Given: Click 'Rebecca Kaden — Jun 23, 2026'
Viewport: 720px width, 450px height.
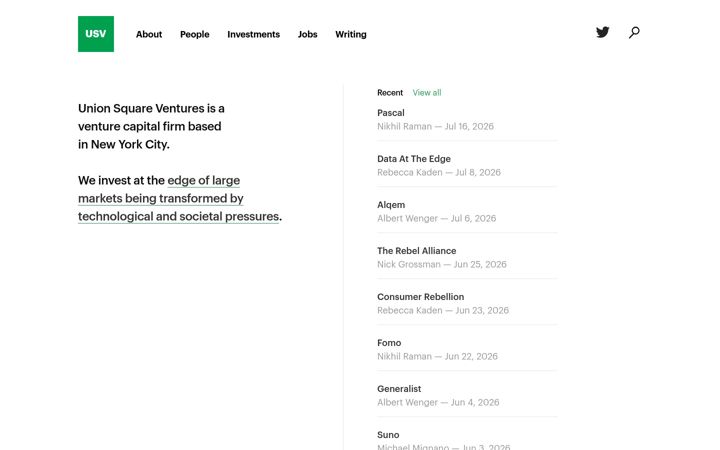Looking at the screenshot, I should coord(443,310).
